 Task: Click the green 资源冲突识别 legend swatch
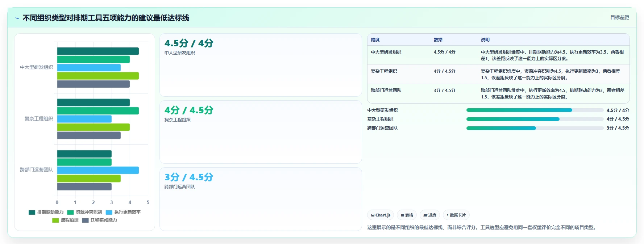click(x=70, y=212)
